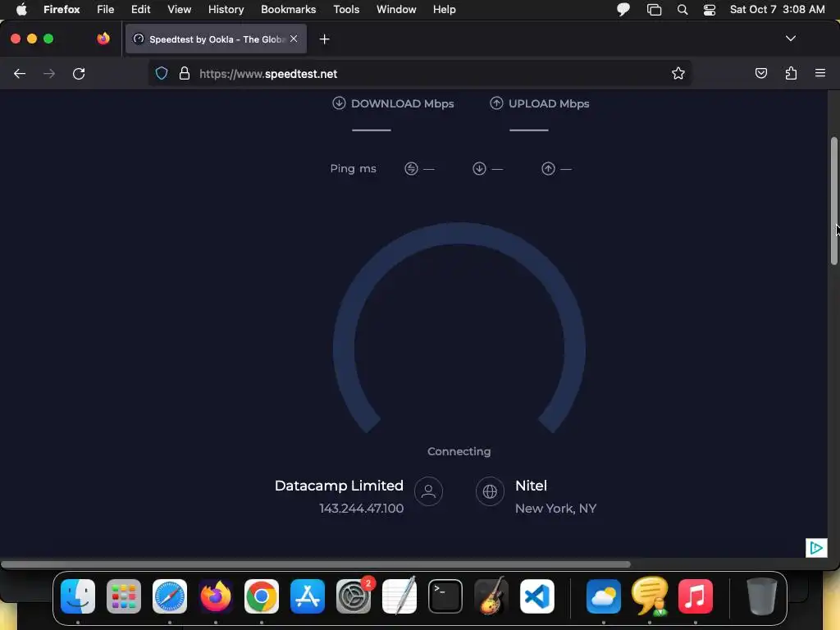Screen dimensions: 840x630
Task: Click the Firefox View pinned icon
Action: (x=103, y=39)
